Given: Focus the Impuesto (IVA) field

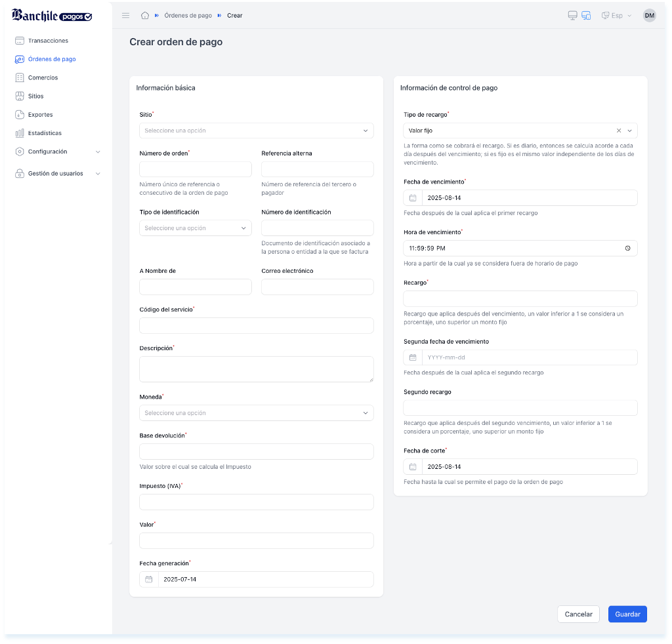Looking at the screenshot, I should 257,502.
